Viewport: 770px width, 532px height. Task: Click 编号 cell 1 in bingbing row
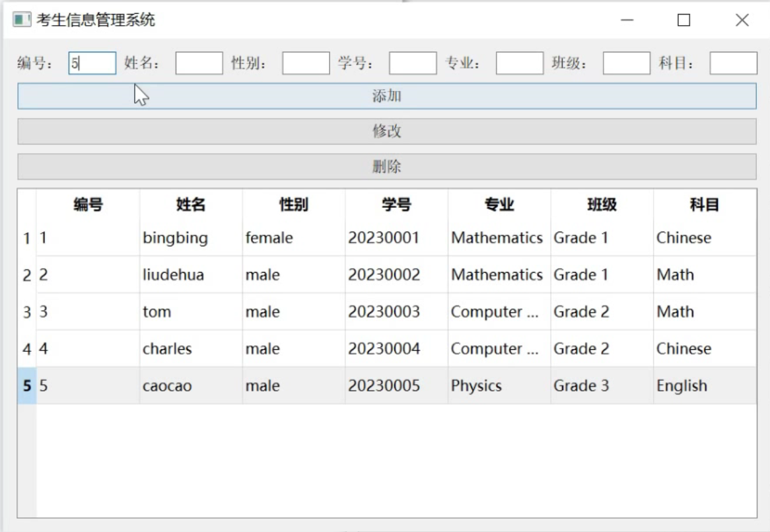[x=88, y=238]
